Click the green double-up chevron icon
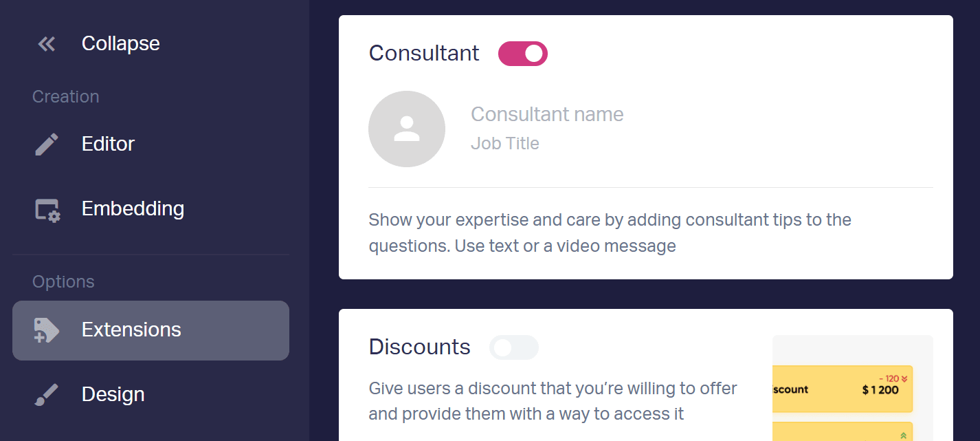This screenshot has width=980, height=441. [x=903, y=435]
